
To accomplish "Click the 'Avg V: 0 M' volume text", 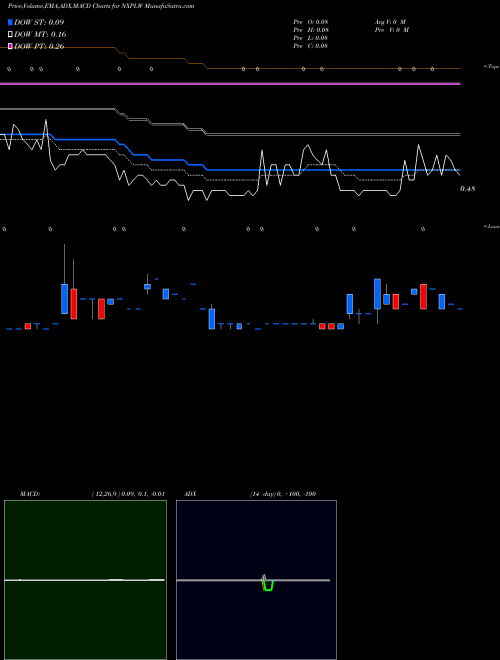I will 390,22.
